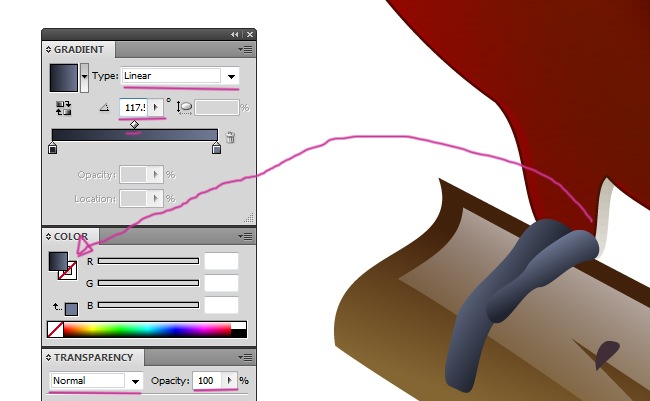The image size is (650, 401).
Task: Open the Gradient panel options menu
Action: (245, 48)
